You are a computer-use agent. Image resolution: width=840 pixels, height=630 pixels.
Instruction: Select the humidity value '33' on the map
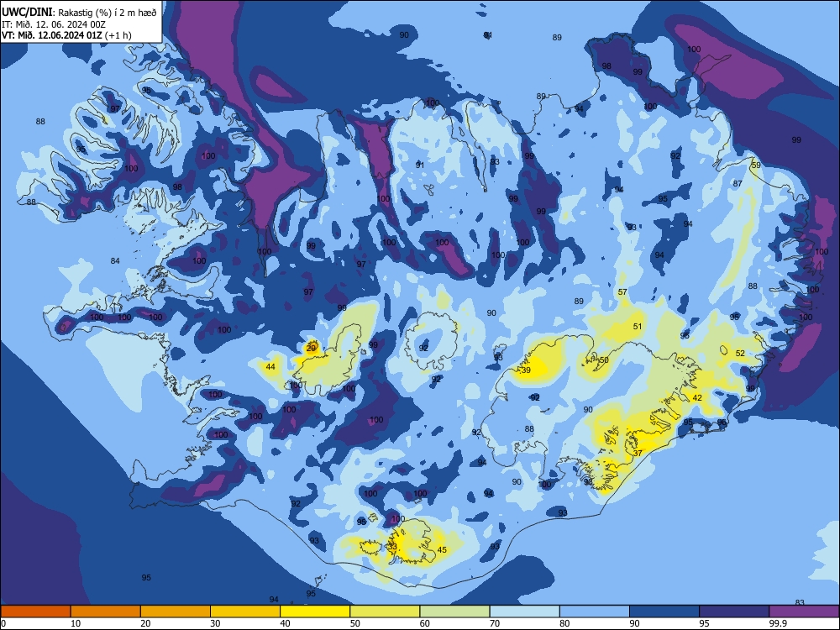392,547
